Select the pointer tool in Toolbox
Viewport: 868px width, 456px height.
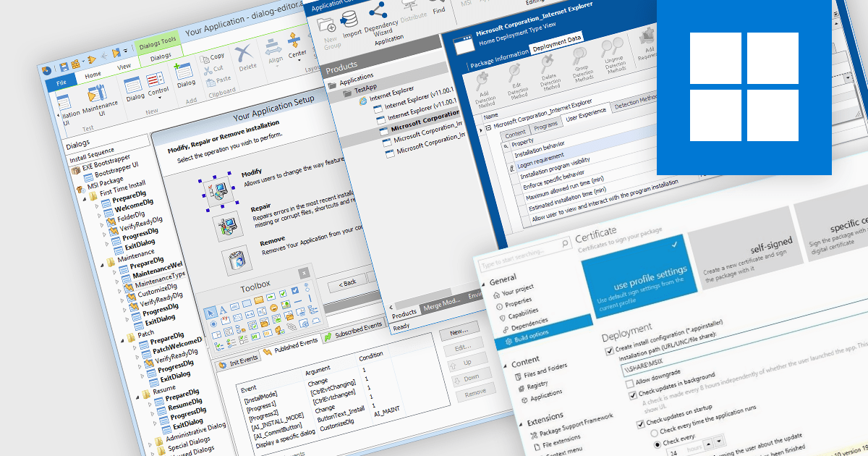[x=210, y=313]
